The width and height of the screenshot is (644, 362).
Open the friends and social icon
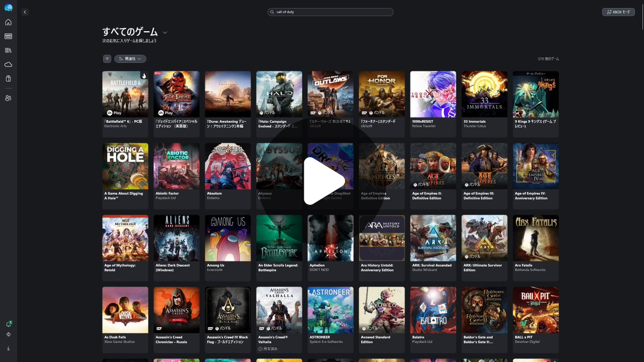tap(8, 98)
